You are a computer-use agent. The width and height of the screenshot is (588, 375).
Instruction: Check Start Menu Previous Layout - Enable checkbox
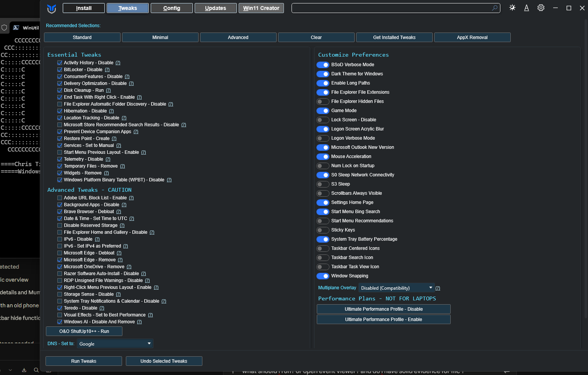[60, 152]
